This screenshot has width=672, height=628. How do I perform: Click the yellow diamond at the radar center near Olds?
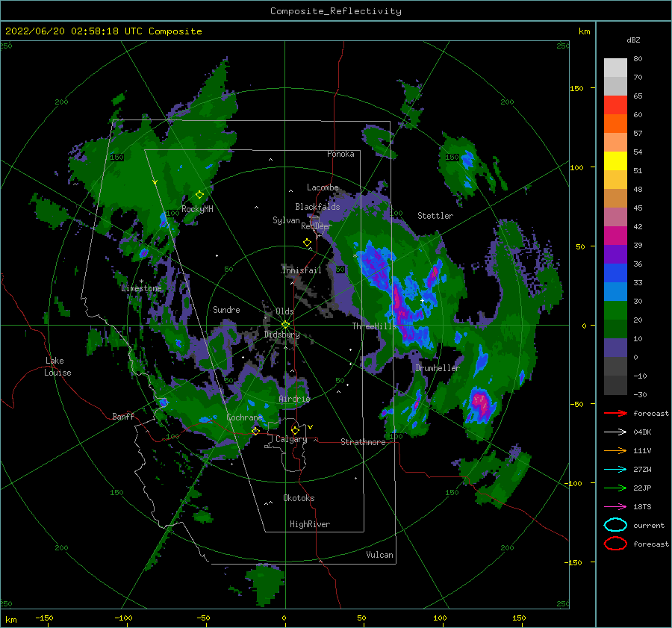point(285,325)
